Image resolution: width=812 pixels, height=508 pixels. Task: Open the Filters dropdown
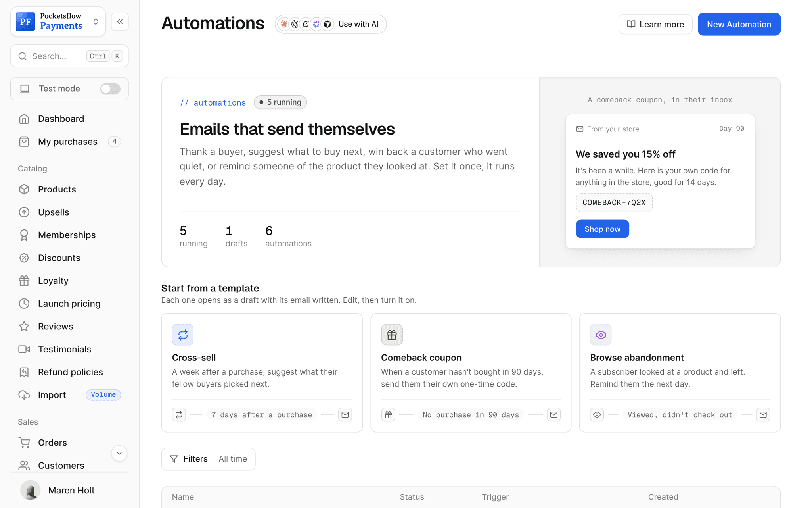tap(189, 459)
